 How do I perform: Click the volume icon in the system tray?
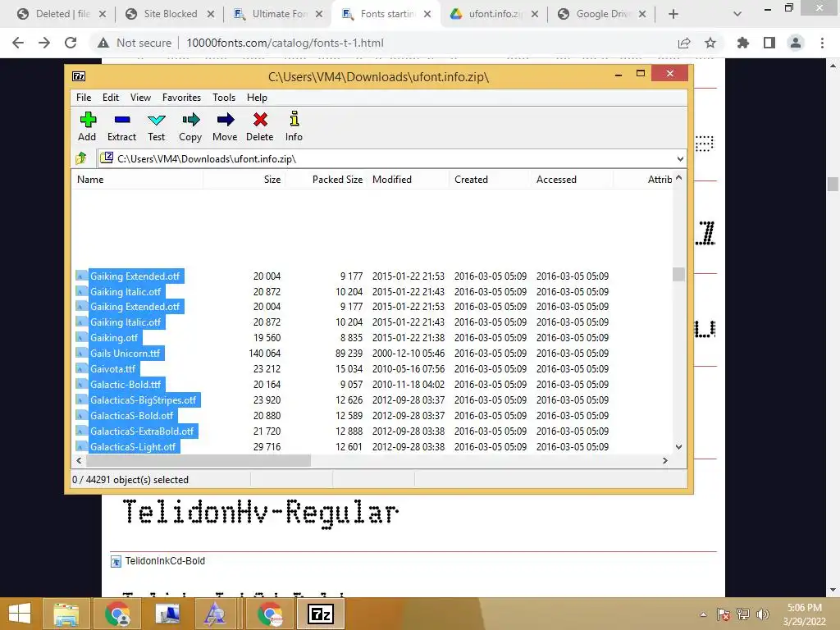pyautogui.click(x=763, y=614)
